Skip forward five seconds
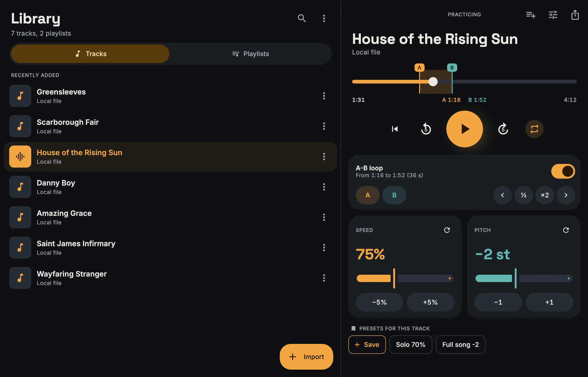 coord(503,129)
